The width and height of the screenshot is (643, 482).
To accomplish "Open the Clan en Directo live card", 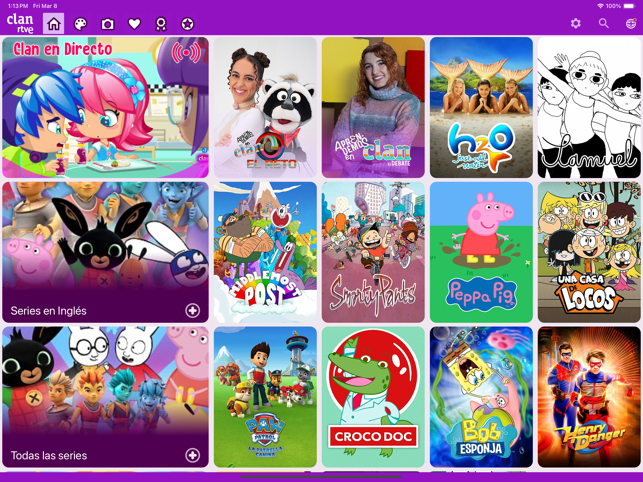I will pos(105,107).
